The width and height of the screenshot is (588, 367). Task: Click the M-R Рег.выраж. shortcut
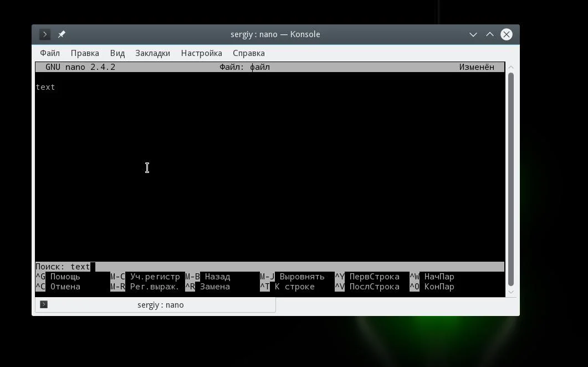[145, 287]
